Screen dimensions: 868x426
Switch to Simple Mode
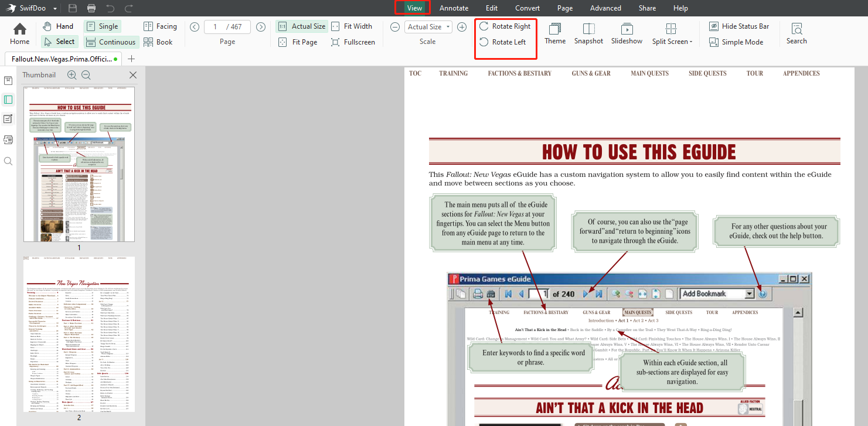point(736,42)
